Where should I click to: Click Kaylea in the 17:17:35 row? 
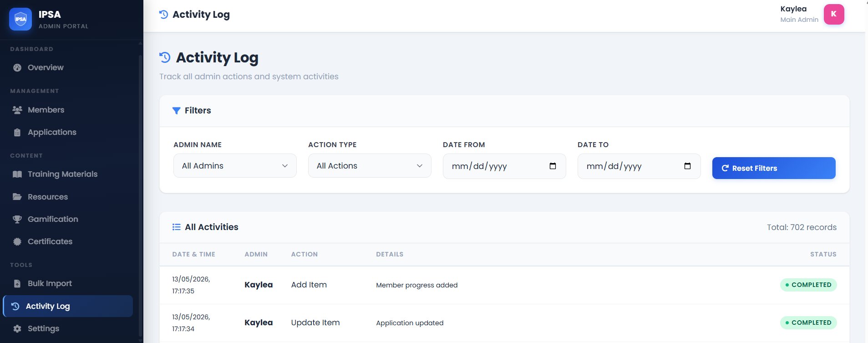(x=259, y=285)
